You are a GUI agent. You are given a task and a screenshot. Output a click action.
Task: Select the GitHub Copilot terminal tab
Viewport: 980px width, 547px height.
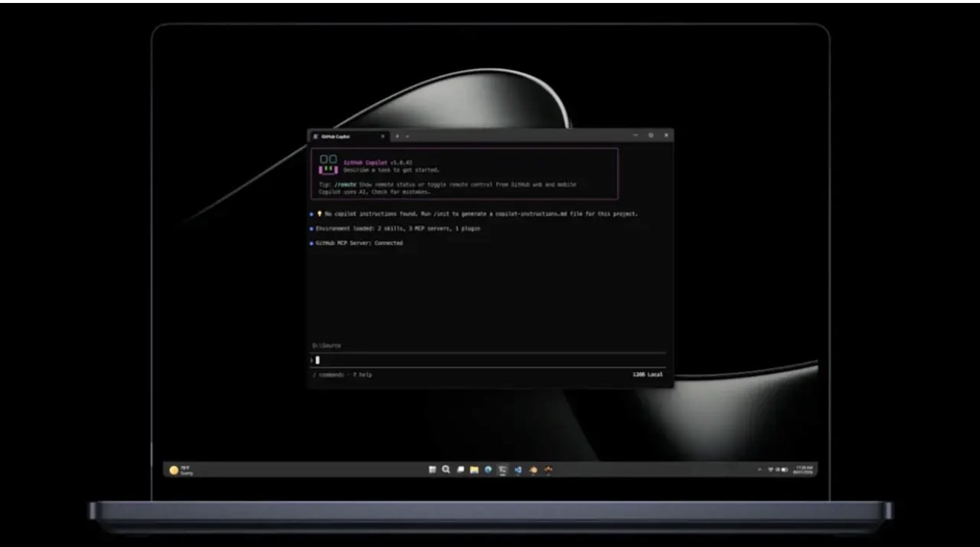click(349, 137)
